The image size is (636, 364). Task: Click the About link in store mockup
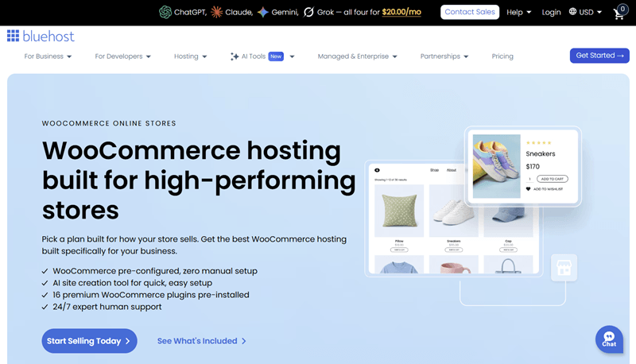pos(452,170)
